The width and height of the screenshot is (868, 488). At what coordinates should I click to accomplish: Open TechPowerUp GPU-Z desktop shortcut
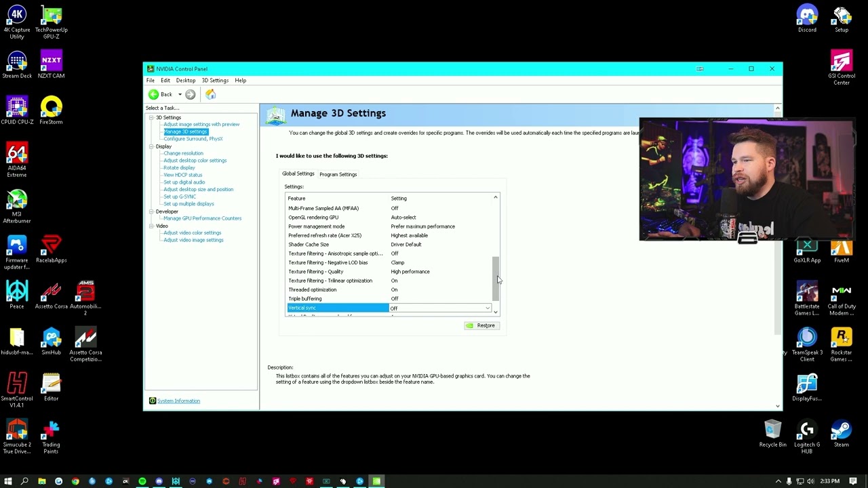pyautogui.click(x=52, y=22)
